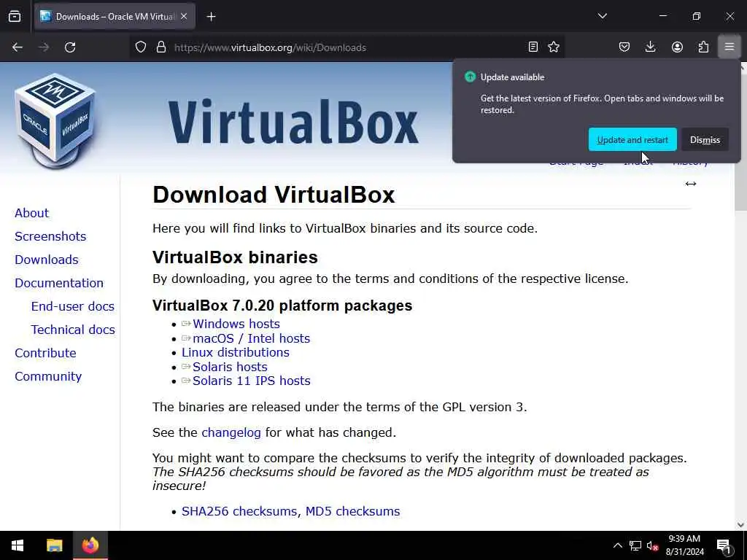Screen dimensions: 747x560
Task: Open the SHA256 checksums link
Action: click(x=241, y=511)
